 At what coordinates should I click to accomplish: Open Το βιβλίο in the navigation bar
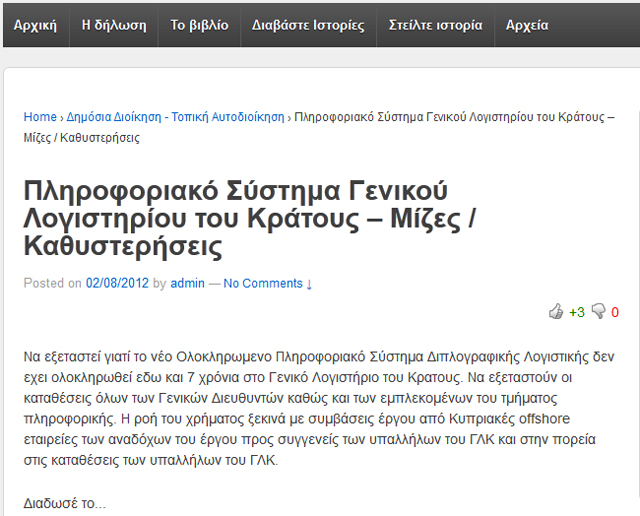coord(199,24)
